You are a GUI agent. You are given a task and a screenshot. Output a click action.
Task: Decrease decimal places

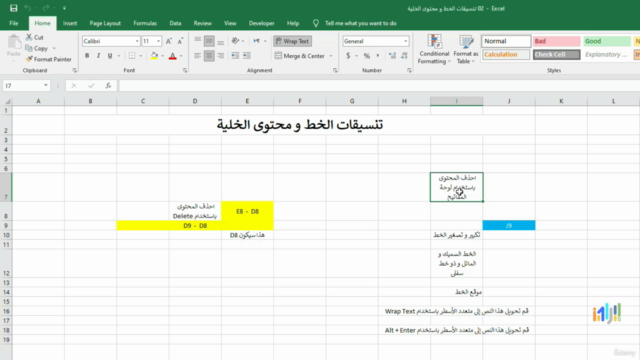point(404,56)
